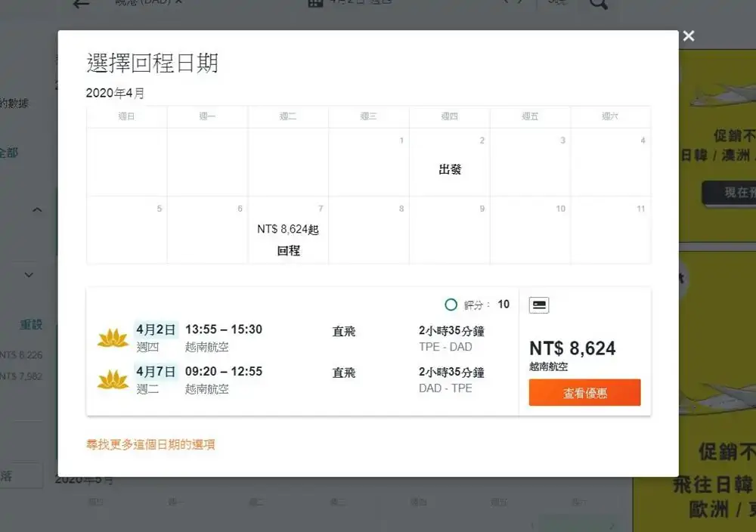Click the dark button in the yellow ad
756x532 pixels.
[729, 193]
